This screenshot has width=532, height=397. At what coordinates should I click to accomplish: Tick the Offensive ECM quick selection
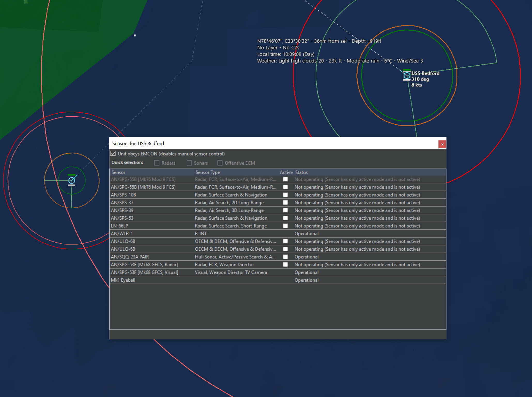pyautogui.click(x=220, y=163)
